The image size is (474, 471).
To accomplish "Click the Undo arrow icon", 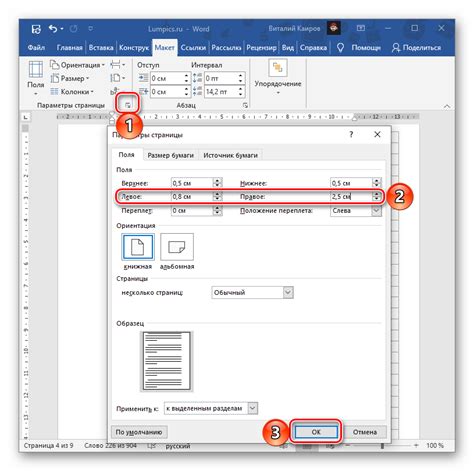I will tap(53, 29).
